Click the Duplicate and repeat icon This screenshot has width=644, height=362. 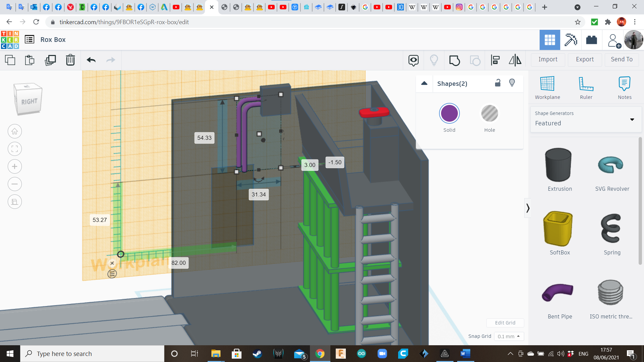tap(50, 60)
